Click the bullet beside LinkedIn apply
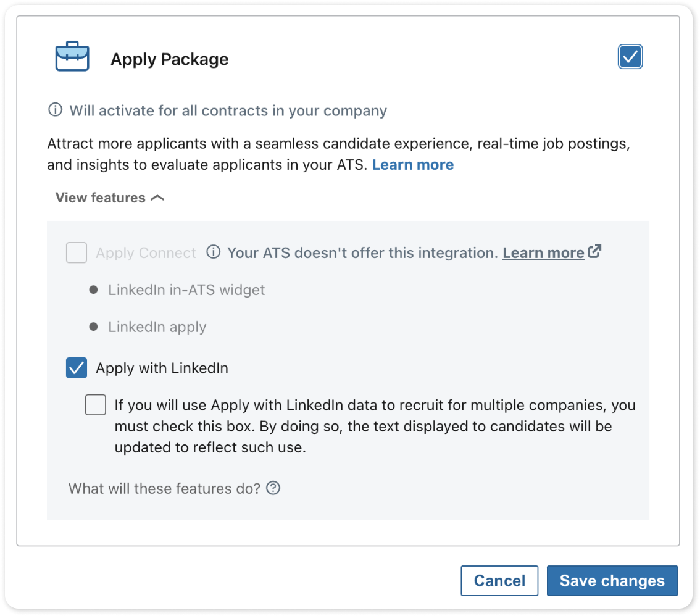 click(x=93, y=327)
